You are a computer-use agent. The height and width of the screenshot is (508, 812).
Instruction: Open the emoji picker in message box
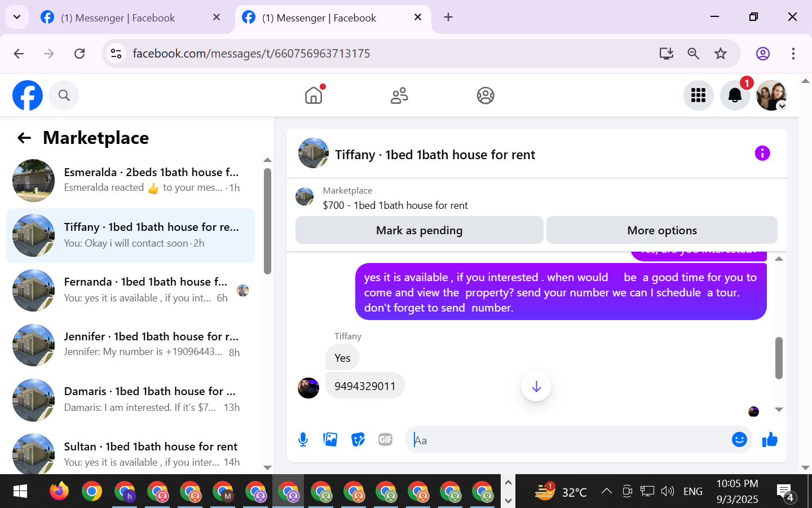739,439
